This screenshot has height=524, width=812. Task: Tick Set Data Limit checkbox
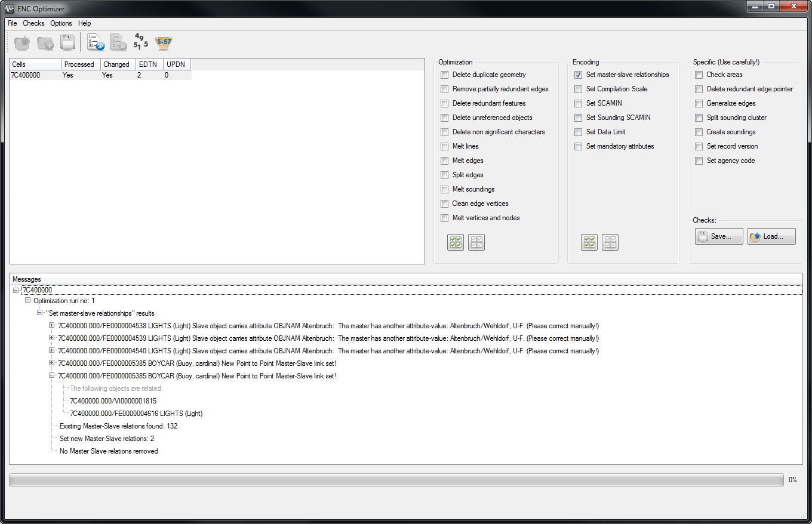[x=578, y=132]
